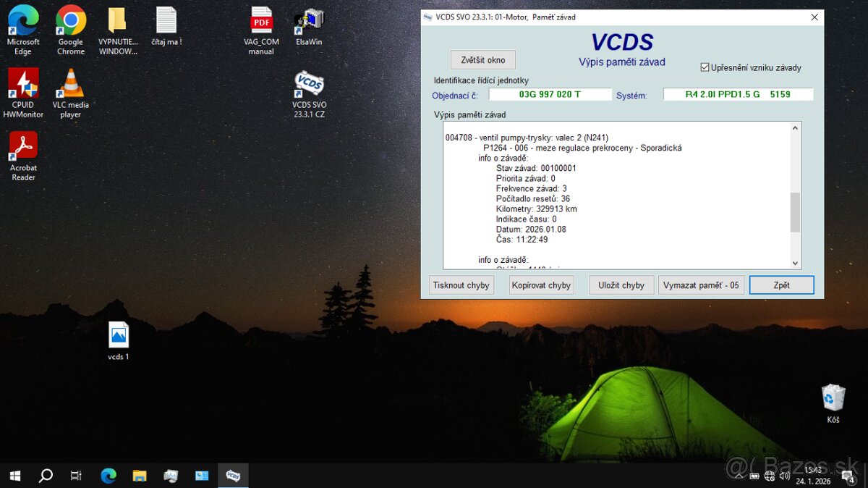This screenshot has width=868, height=488.
Task: Select the VCDS window icon in the taskbar
Action: [233, 476]
